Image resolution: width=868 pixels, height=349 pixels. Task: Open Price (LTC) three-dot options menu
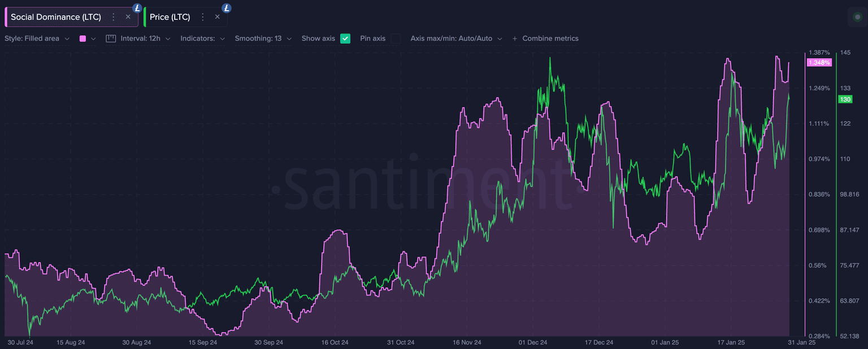(203, 17)
